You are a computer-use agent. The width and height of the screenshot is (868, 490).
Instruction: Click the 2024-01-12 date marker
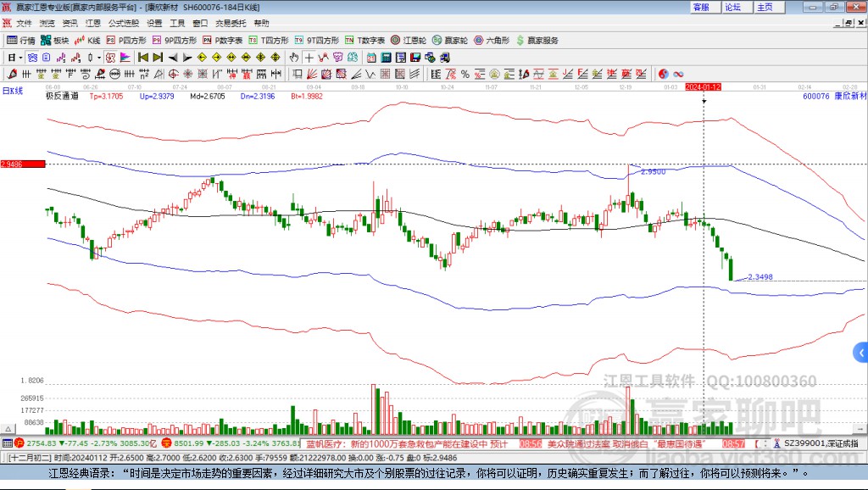pyautogui.click(x=703, y=87)
